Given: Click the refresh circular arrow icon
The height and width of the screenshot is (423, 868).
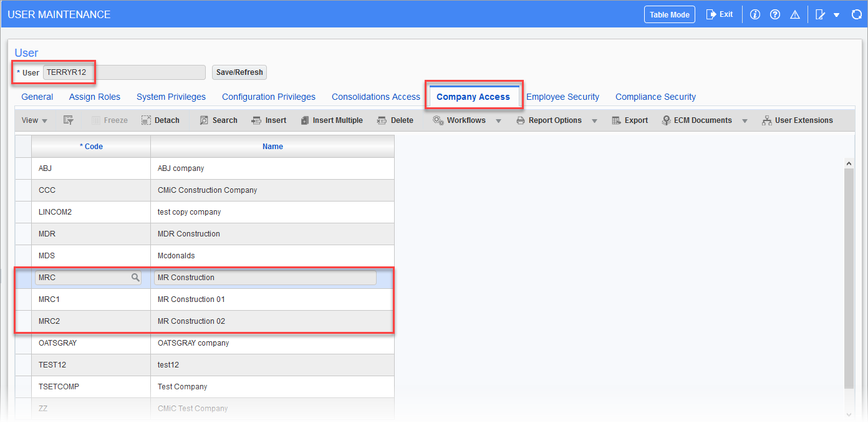Looking at the screenshot, I should click(x=856, y=14).
